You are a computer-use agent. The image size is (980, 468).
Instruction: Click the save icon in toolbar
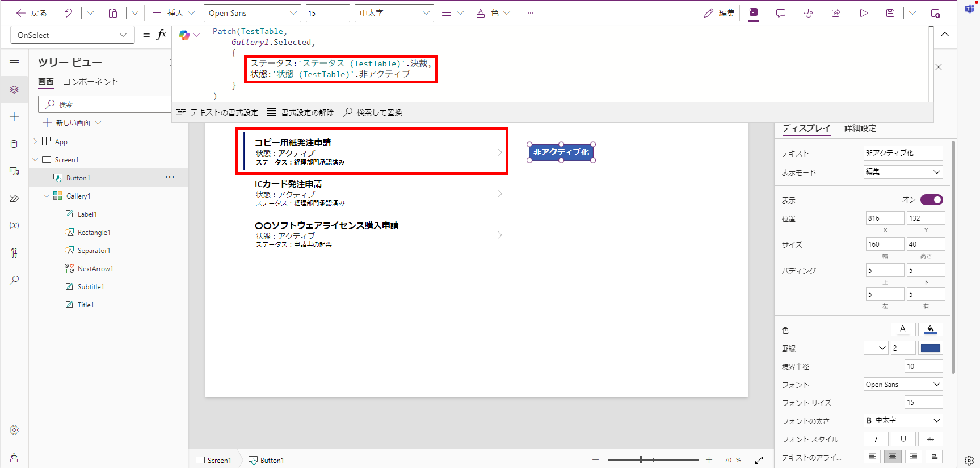click(890, 13)
